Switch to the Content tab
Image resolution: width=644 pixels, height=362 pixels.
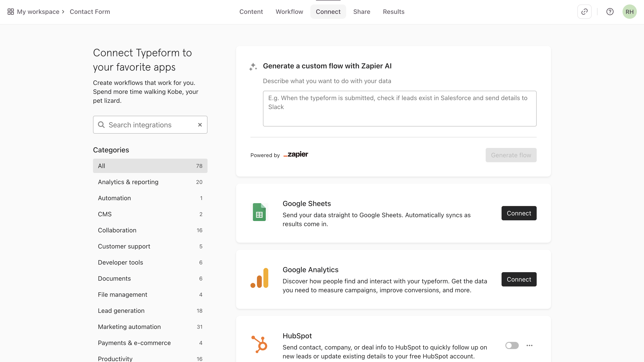click(251, 12)
